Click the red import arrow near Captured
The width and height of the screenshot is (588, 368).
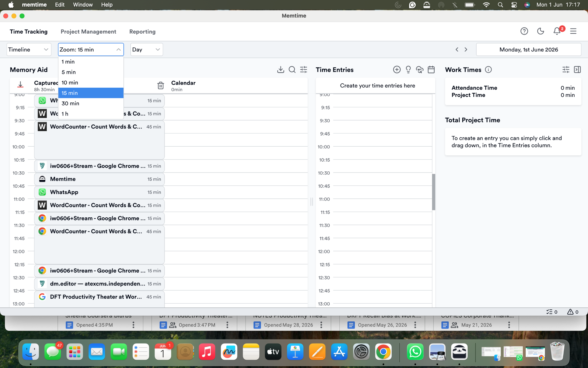[x=20, y=85]
